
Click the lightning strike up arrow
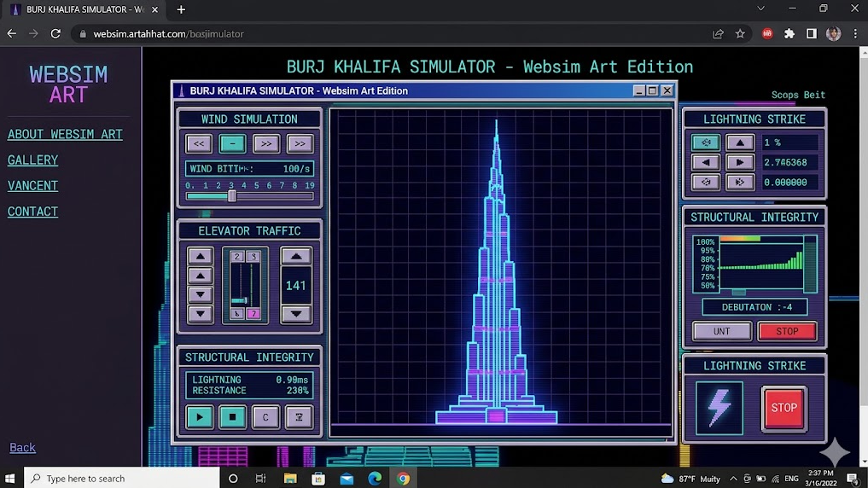click(x=740, y=142)
